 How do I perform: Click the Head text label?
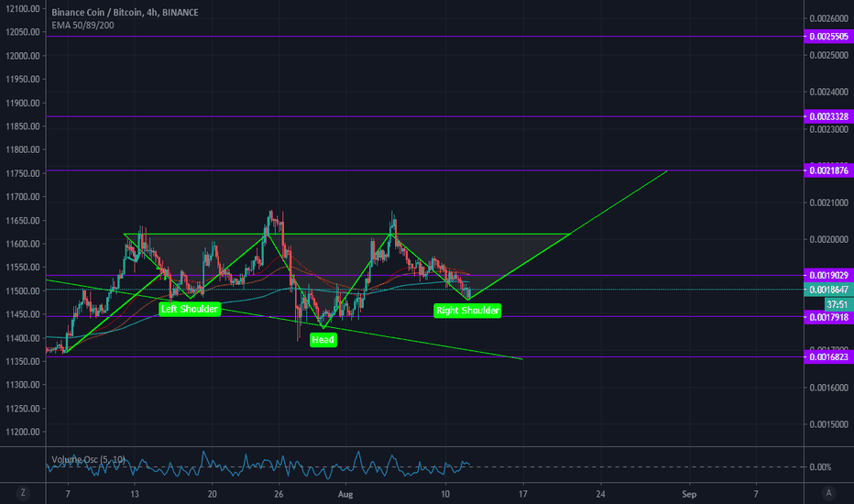click(323, 340)
